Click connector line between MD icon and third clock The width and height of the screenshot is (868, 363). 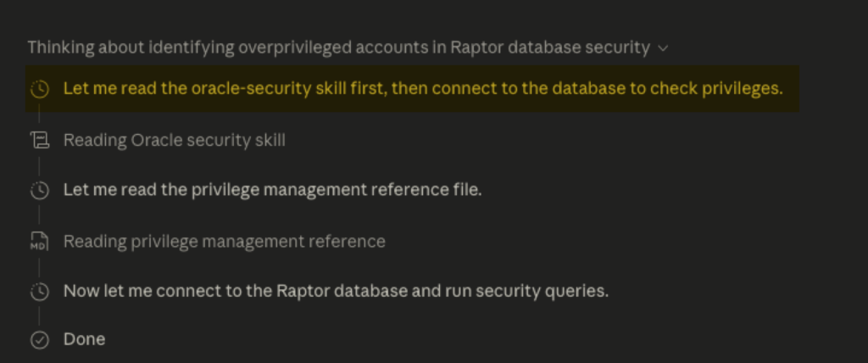click(39, 266)
